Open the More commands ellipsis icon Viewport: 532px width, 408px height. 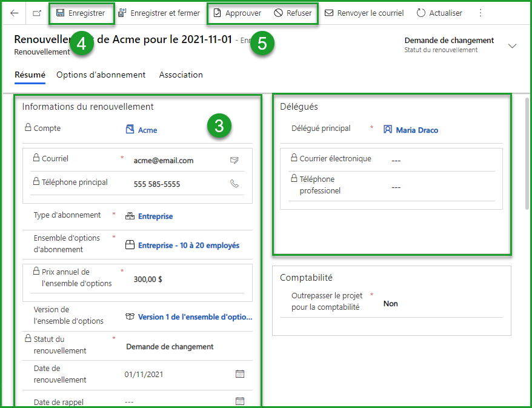point(480,12)
